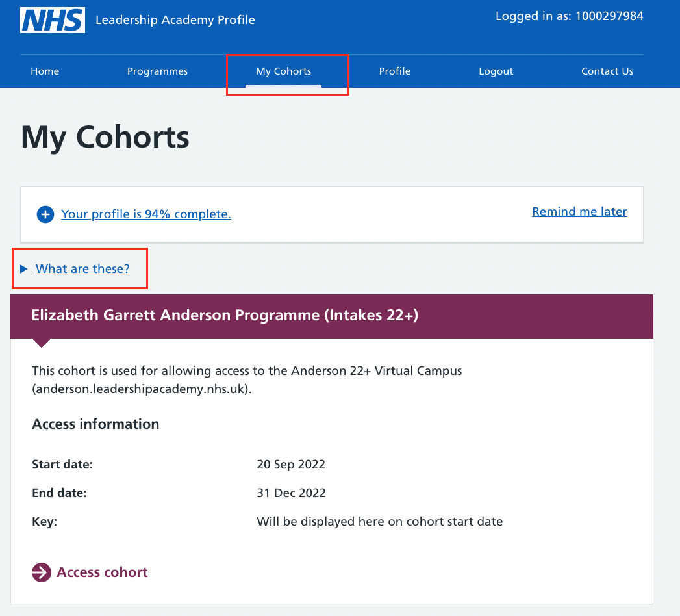Click the 'End date:' label
Image resolution: width=680 pixels, height=616 pixels.
coord(59,493)
